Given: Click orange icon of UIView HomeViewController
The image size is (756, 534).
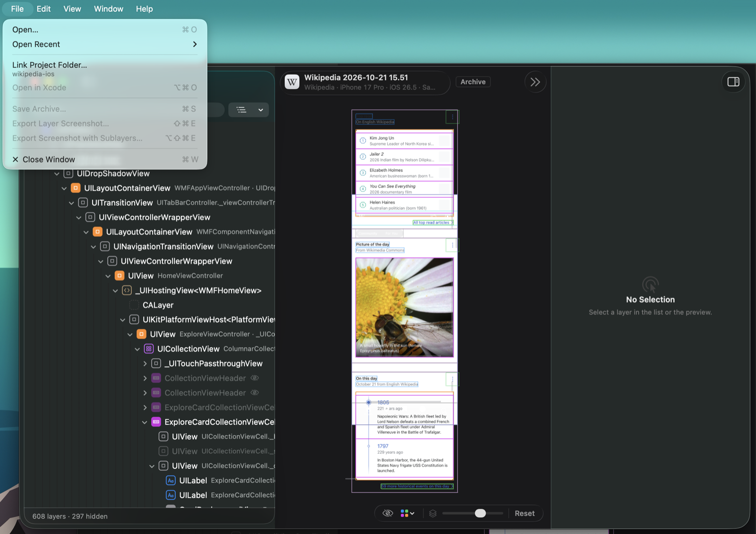Looking at the screenshot, I should click(x=120, y=276).
